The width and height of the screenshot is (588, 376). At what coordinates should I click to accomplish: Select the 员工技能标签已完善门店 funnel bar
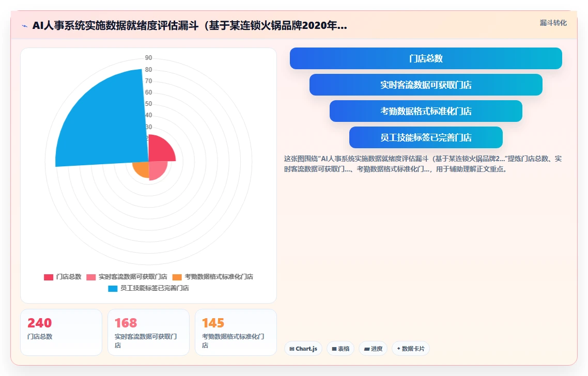pos(426,137)
